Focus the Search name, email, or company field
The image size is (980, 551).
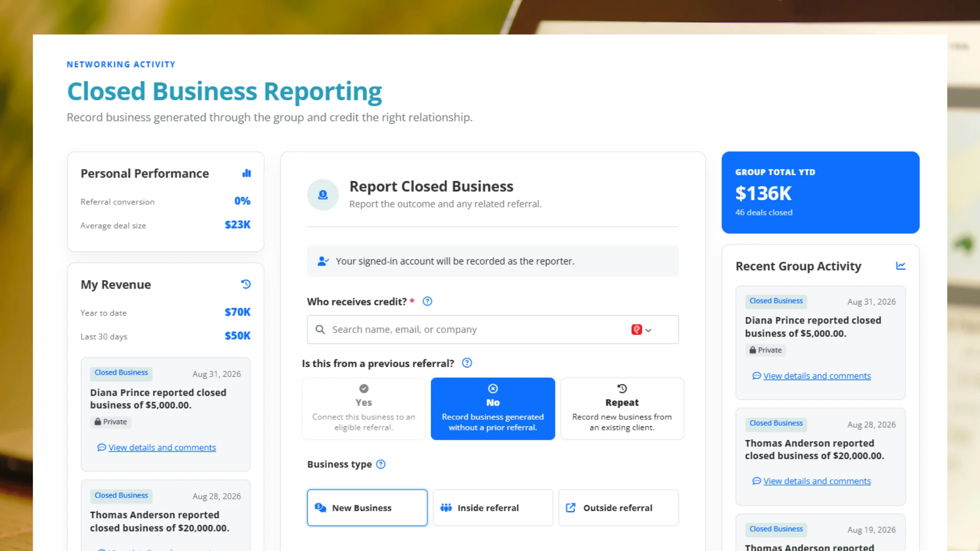493,329
